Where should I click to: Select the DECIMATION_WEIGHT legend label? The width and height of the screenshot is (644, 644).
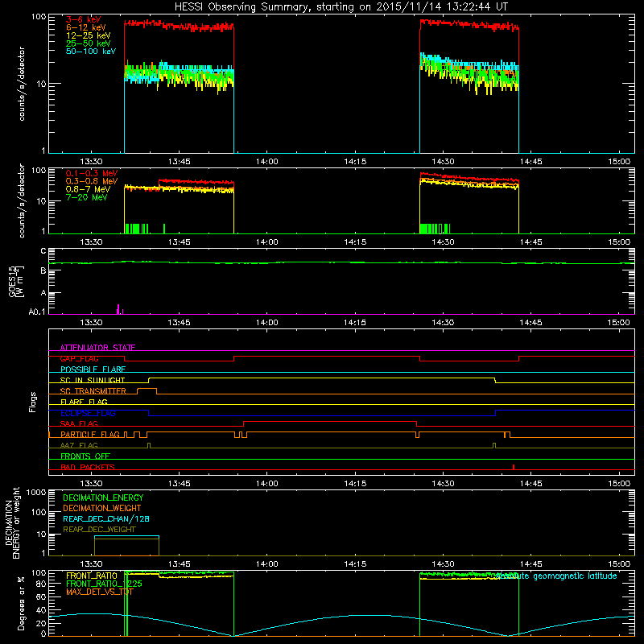102,508
